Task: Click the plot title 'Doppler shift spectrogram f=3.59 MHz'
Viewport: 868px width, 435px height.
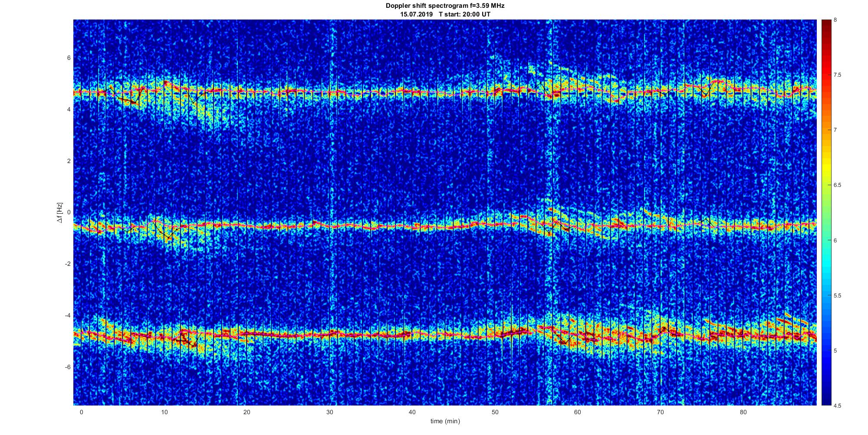Action: coord(445,6)
